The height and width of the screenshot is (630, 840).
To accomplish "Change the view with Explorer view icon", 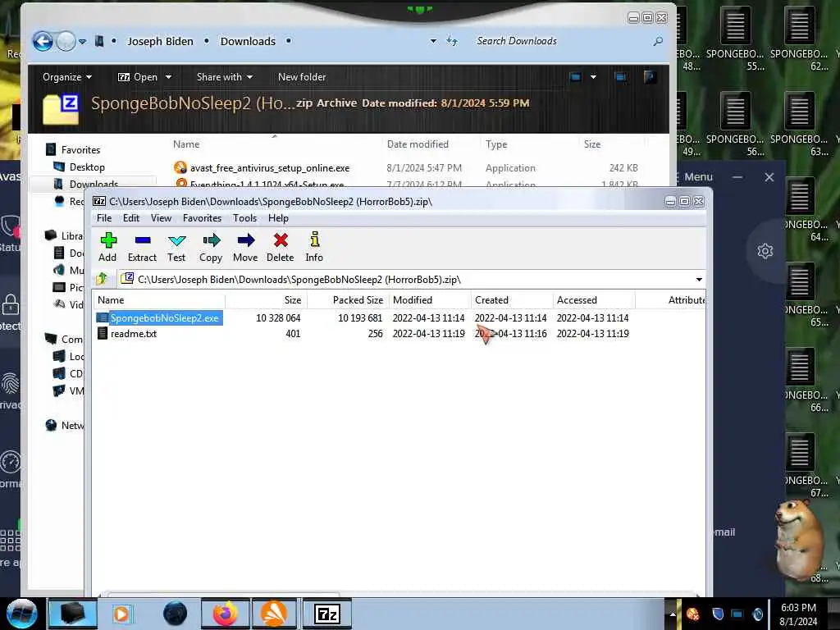I will (575, 77).
